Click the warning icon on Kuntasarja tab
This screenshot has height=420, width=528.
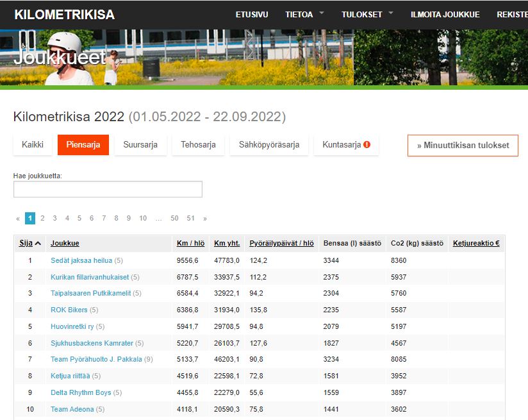click(367, 145)
